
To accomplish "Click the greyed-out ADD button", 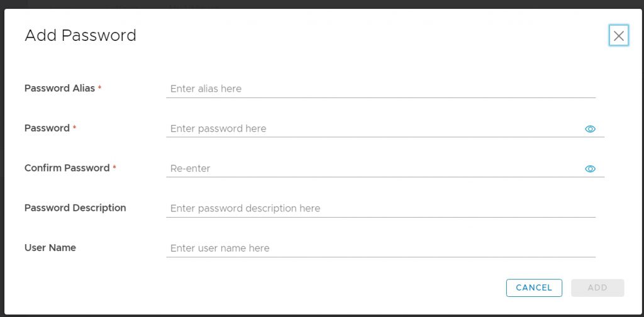I will coord(597,288).
